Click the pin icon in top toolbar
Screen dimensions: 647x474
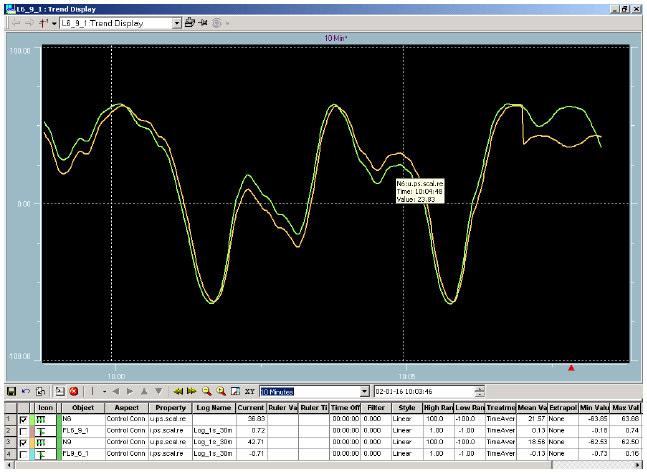point(203,23)
